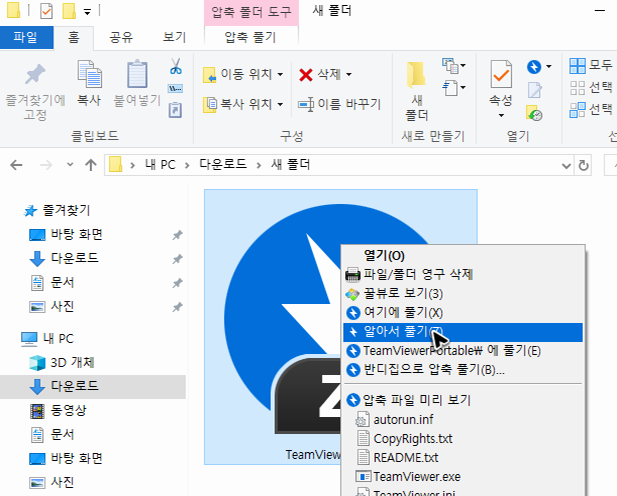Click 내 PC in address breadcrumb
This screenshot has height=496, width=617.
tap(160, 165)
